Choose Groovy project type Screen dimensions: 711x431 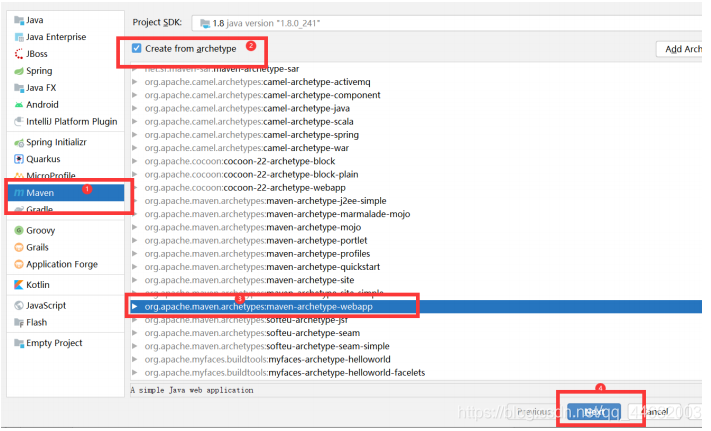tap(66, 230)
